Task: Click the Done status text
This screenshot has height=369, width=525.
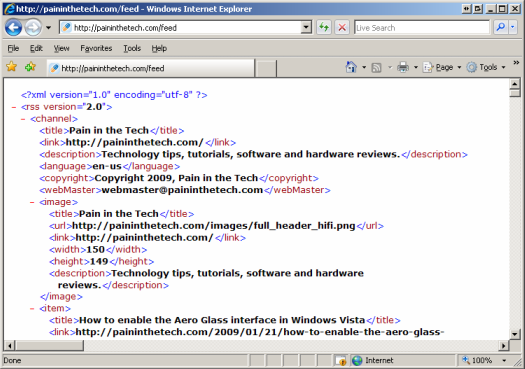Action: click(12, 361)
